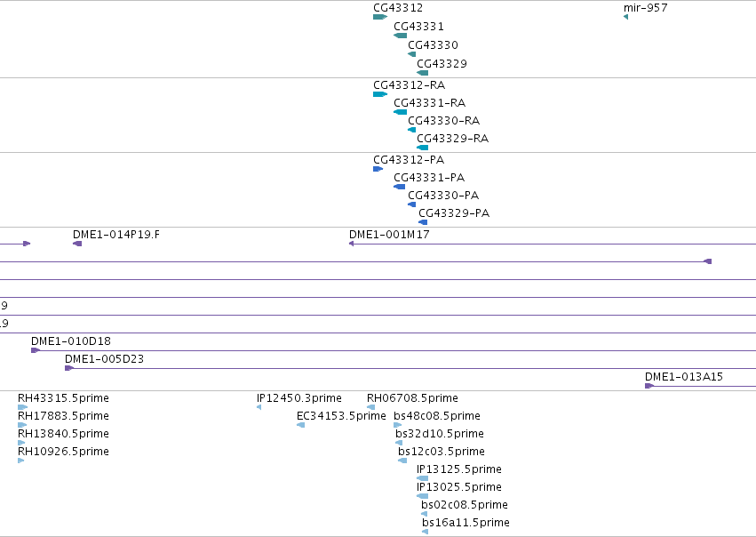Click the DME1-013A15 clone start arrow
This screenshot has height=537, width=756.
649,386
